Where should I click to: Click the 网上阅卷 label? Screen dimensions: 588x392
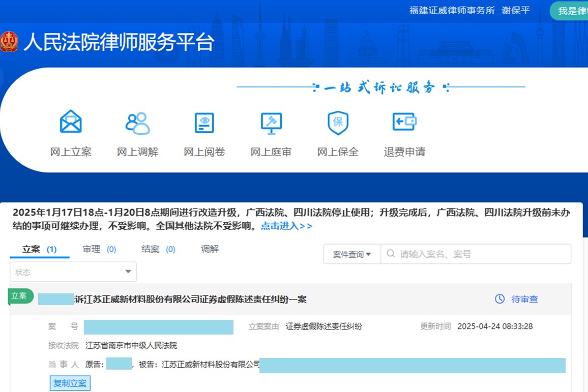204,152
